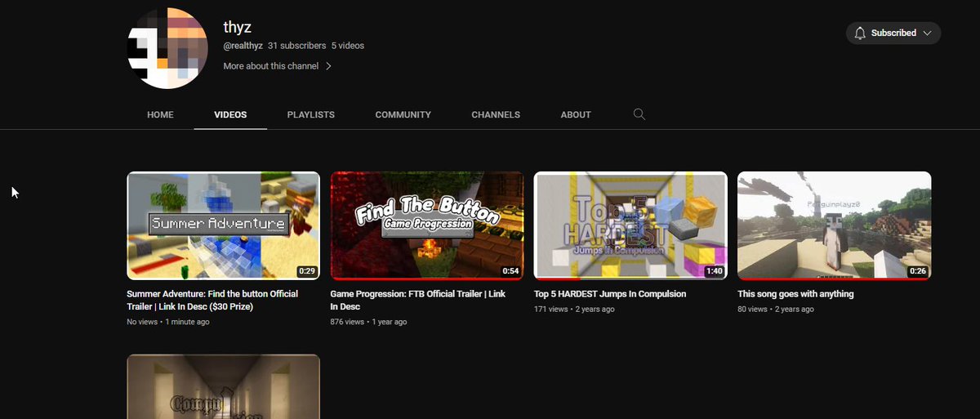Viewport: 980px width, 419px height.
Task: Click the 1:40 duration badge
Action: click(714, 270)
